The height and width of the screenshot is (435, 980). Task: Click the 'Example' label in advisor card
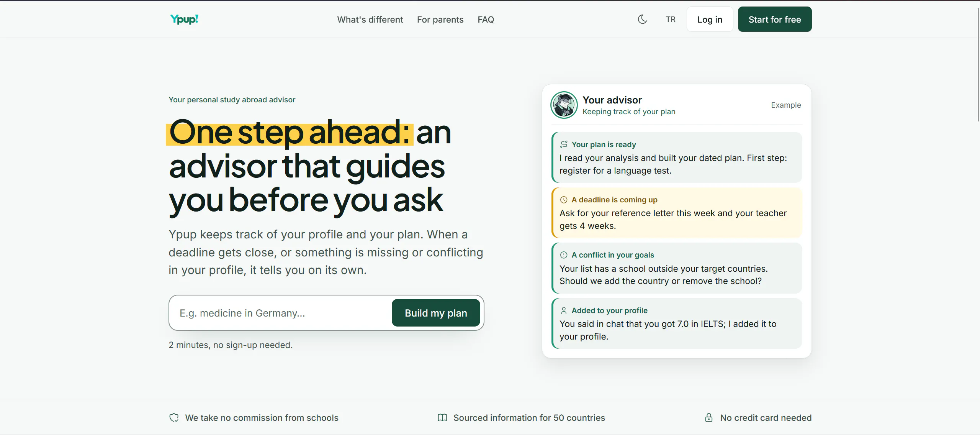coord(786,105)
